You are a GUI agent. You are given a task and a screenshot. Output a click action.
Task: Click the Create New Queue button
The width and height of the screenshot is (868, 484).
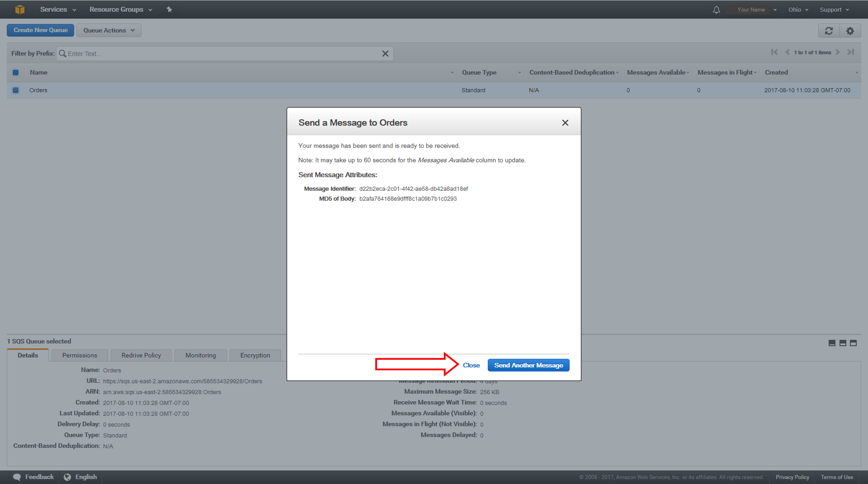point(40,30)
